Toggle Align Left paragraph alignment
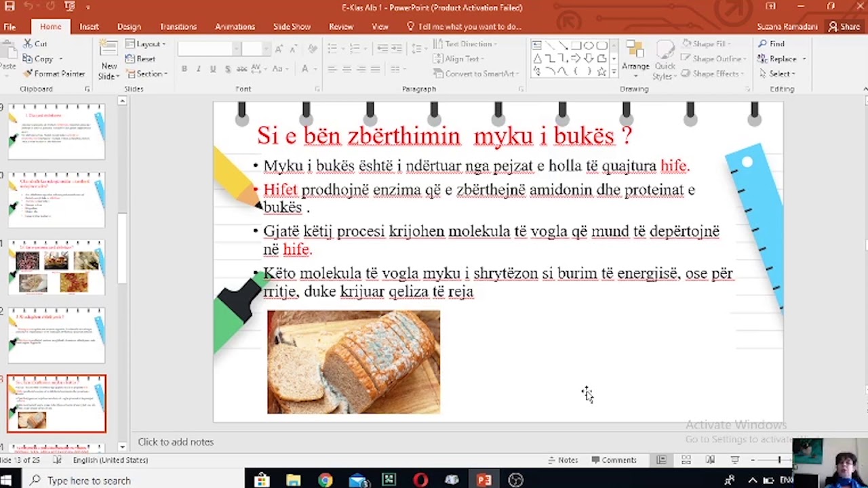868x488 pixels. click(332, 69)
